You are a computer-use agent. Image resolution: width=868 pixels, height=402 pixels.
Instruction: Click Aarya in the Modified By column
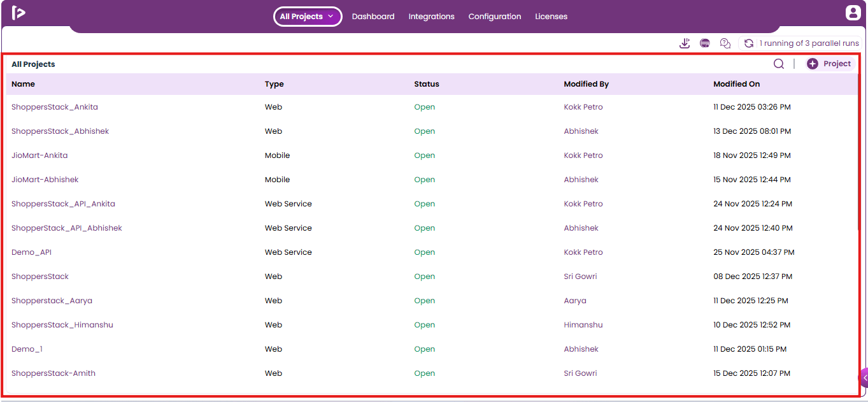(x=575, y=301)
